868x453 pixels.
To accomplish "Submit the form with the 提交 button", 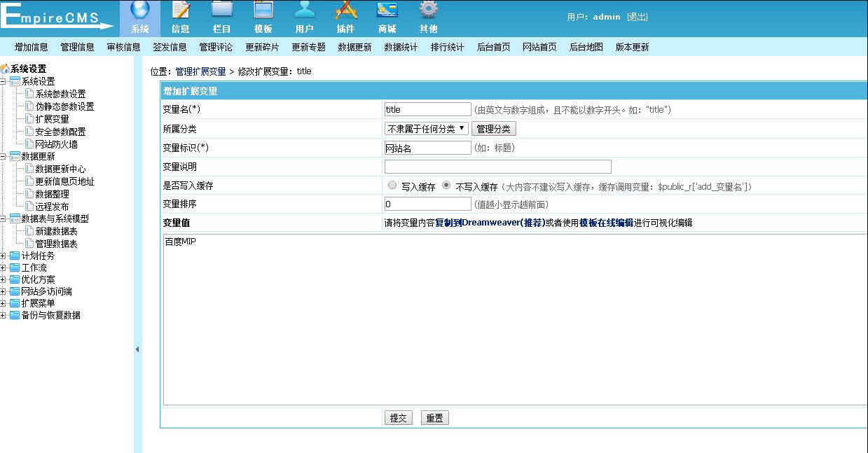I will (398, 417).
